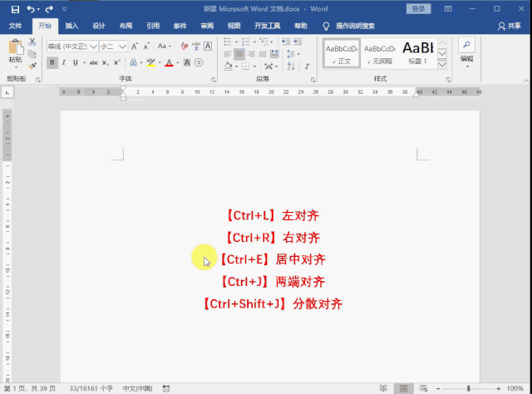Open Paragraph dialog launcher

[313, 80]
